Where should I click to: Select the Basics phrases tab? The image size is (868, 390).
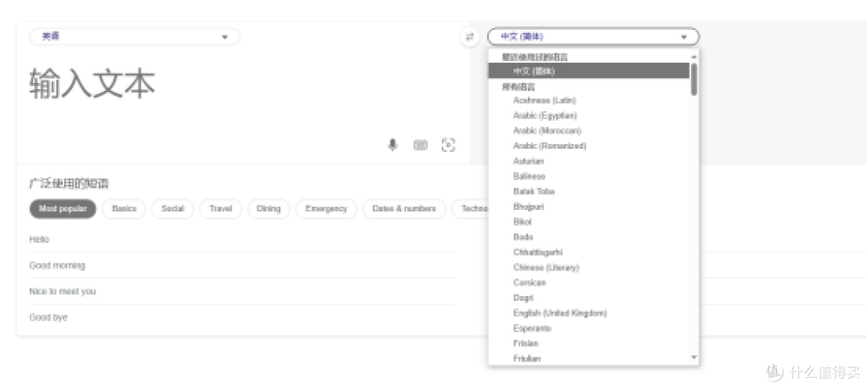(x=124, y=209)
